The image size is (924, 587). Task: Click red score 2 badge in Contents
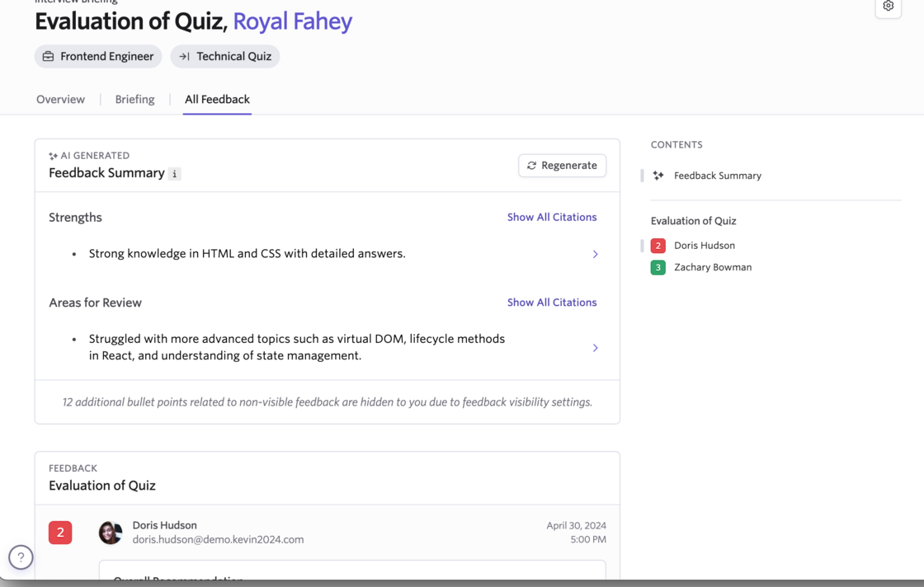(658, 246)
